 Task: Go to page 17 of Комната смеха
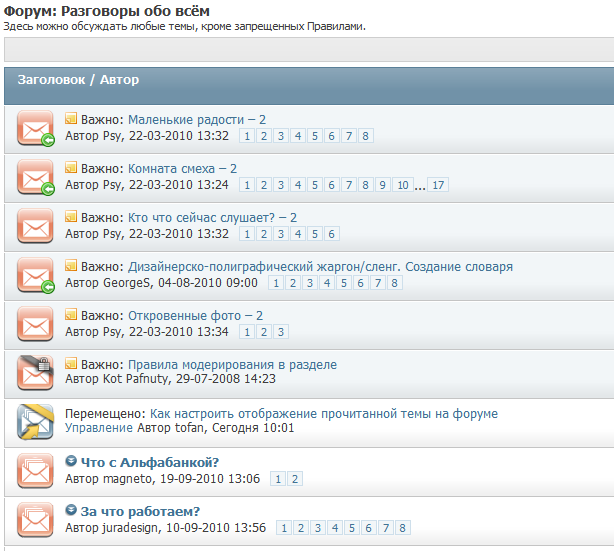point(438,185)
